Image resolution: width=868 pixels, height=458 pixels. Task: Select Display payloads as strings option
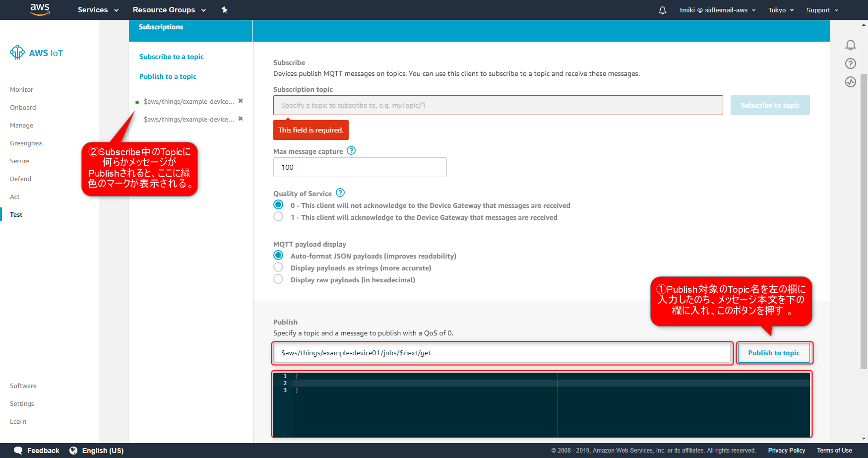(x=278, y=267)
